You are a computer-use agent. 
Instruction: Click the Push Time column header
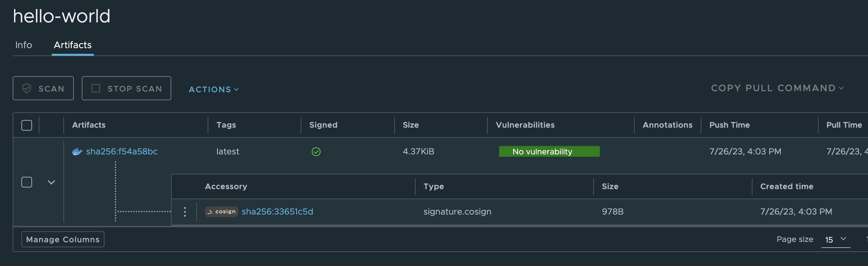coord(729,125)
